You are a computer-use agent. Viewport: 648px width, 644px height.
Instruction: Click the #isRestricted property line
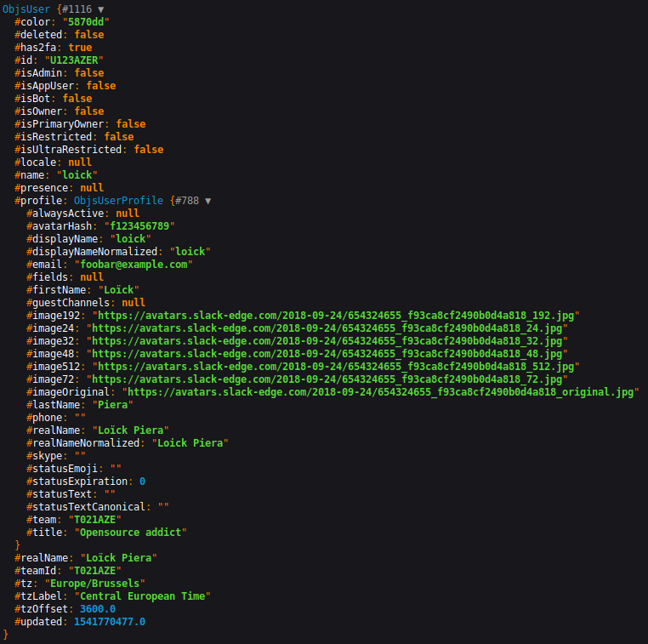click(x=74, y=137)
